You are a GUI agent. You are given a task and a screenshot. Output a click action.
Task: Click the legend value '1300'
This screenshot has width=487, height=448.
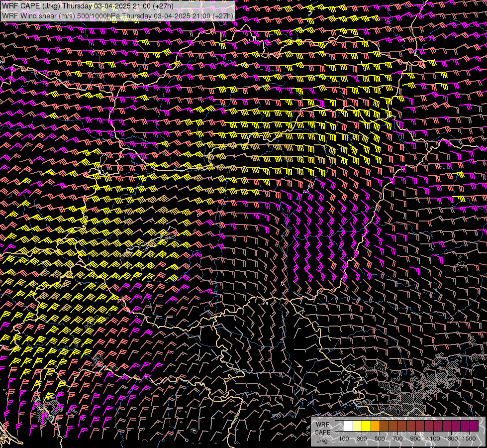(x=451, y=439)
